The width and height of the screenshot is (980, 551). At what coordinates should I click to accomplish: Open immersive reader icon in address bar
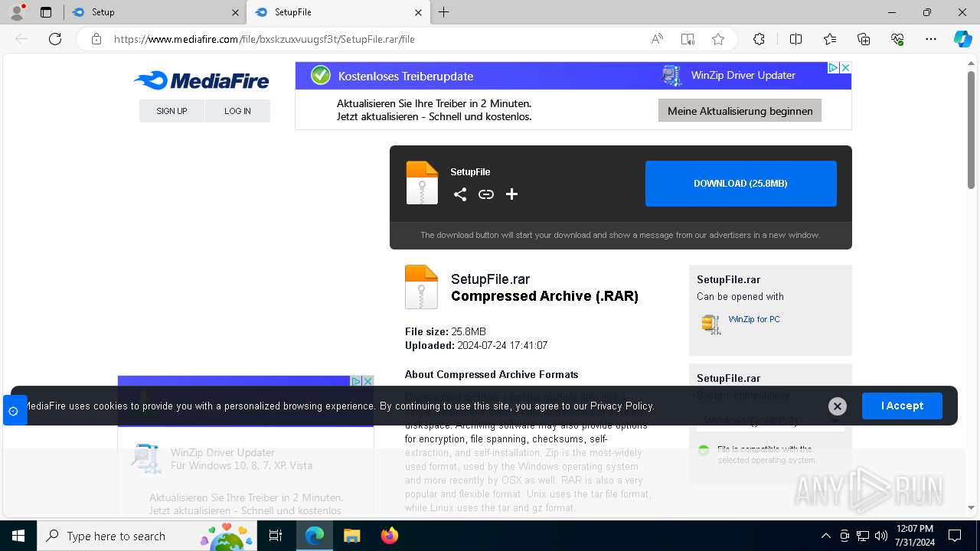coord(688,39)
